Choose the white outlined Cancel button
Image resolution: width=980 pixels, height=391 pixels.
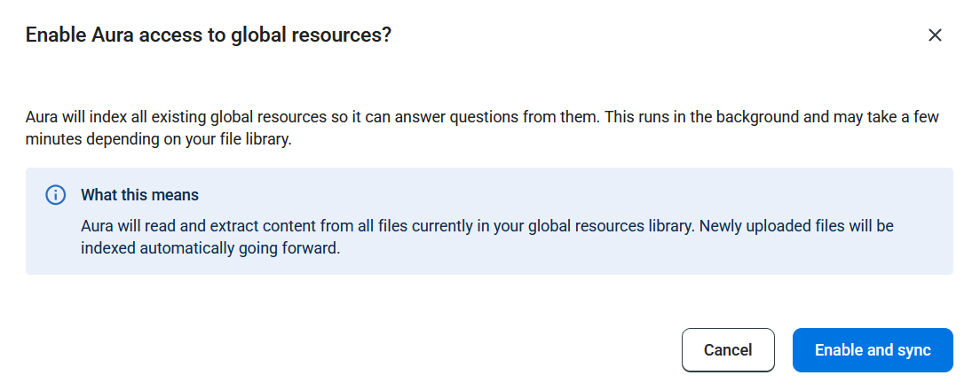pyautogui.click(x=728, y=350)
